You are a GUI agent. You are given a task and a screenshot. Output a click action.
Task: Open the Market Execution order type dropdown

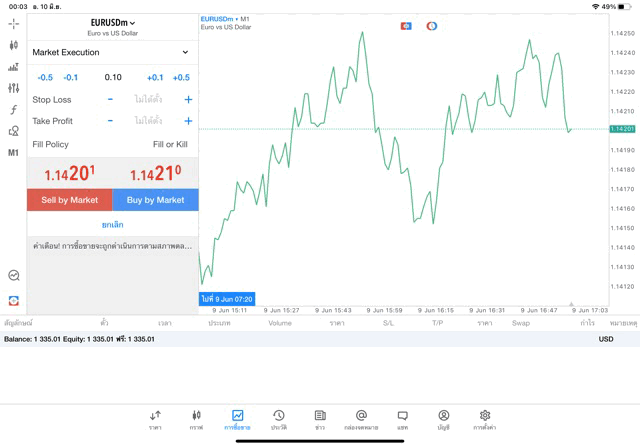[x=112, y=52]
